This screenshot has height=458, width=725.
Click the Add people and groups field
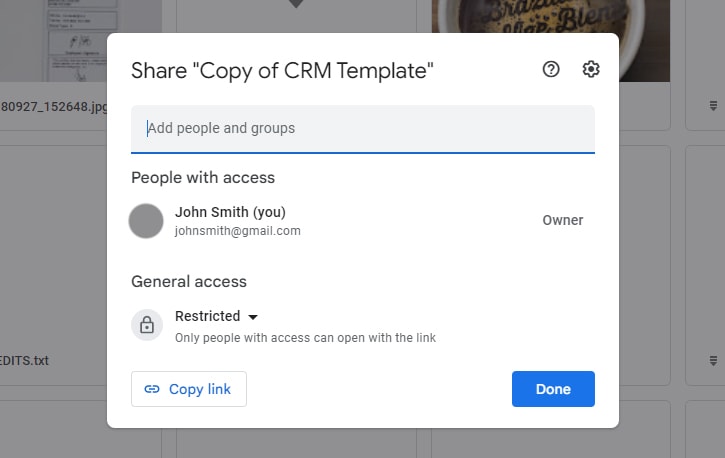coord(362,129)
